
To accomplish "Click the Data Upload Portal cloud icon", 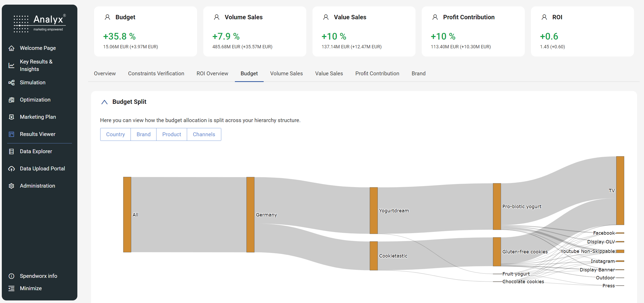I will pyautogui.click(x=11, y=169).
